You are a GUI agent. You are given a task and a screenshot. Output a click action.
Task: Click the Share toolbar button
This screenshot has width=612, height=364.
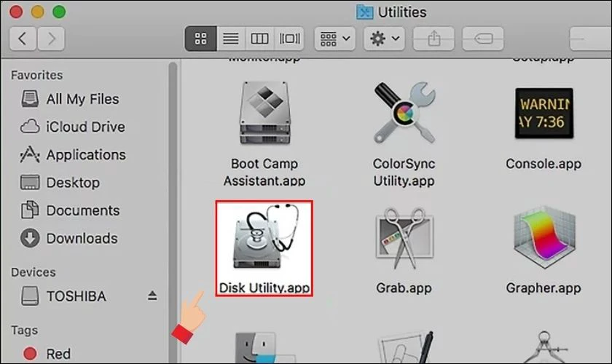(x=433, y=39)
